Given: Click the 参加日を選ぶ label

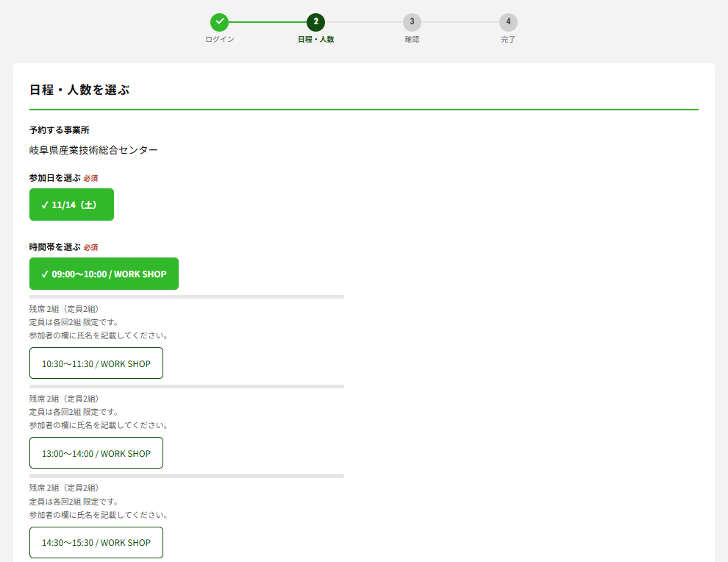Looking at the screenshot, I should point(55,178).
